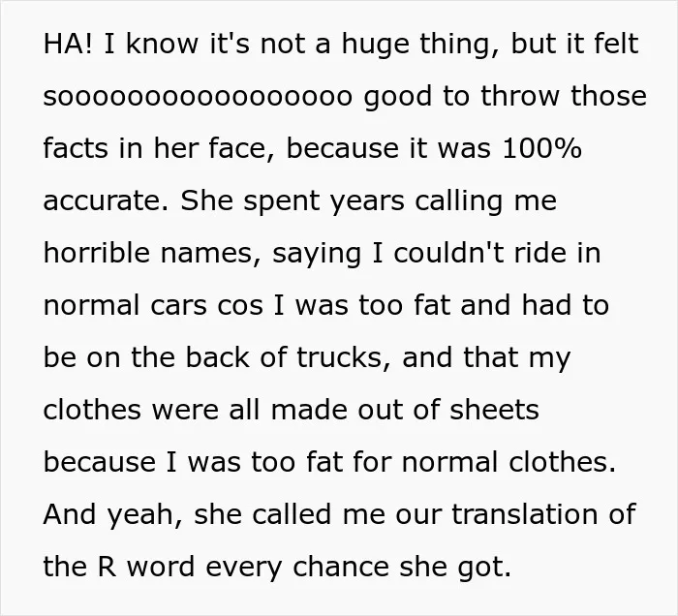Click the word "chance"
The height and width of the screenshot is (616, 678).
tap(341, 567)
